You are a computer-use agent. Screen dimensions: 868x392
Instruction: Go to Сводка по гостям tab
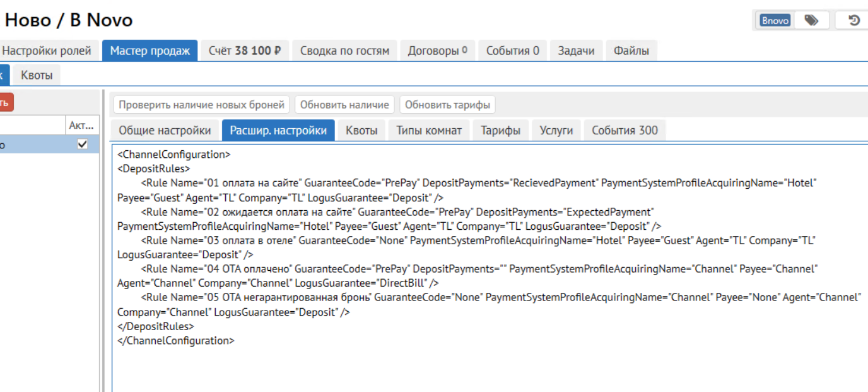(x=344, y=50)
